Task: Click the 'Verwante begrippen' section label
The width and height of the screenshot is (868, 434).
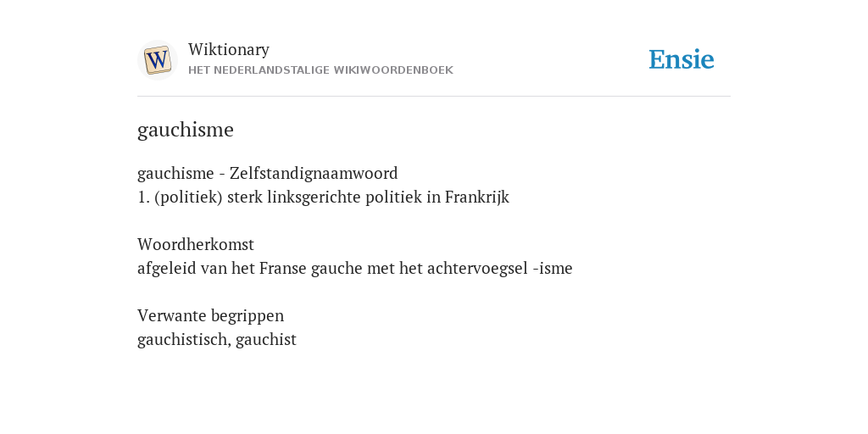Action: [210, 315]
